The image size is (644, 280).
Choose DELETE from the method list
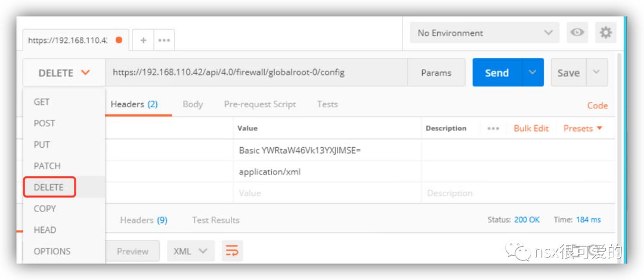pos(64,187)
